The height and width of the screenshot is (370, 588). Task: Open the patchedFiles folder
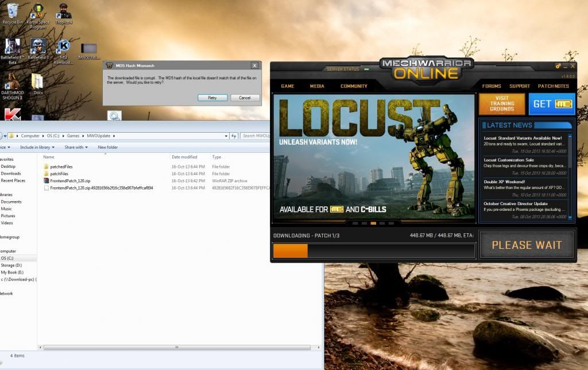(61, 167)
